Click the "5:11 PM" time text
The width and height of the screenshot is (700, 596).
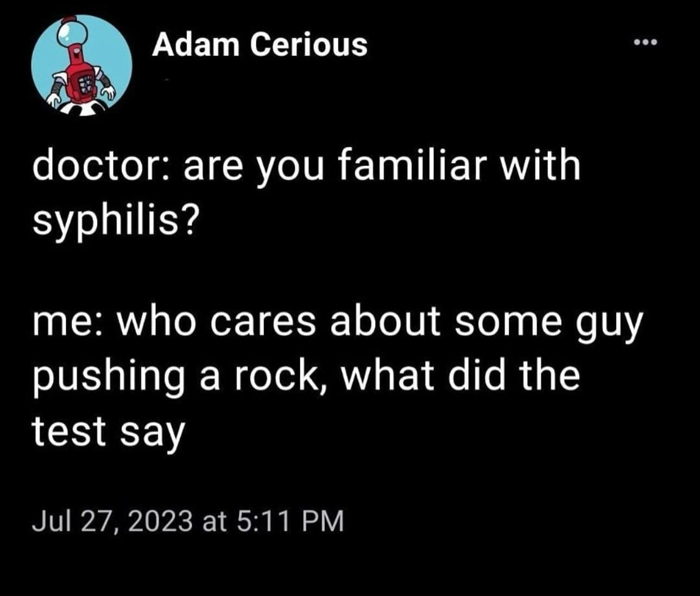tap(291, 522)
